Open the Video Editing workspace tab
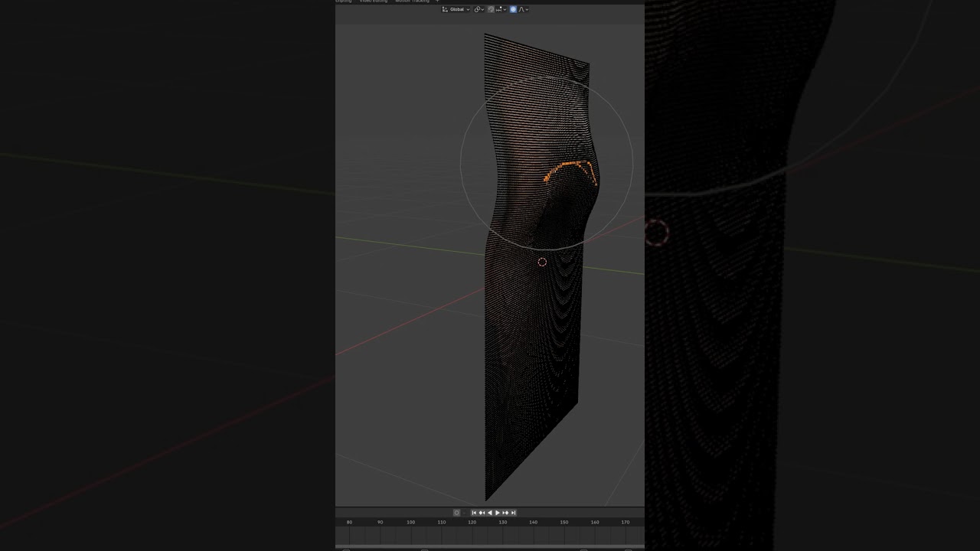Screen dimensions: 980x551 click(374, 1)
